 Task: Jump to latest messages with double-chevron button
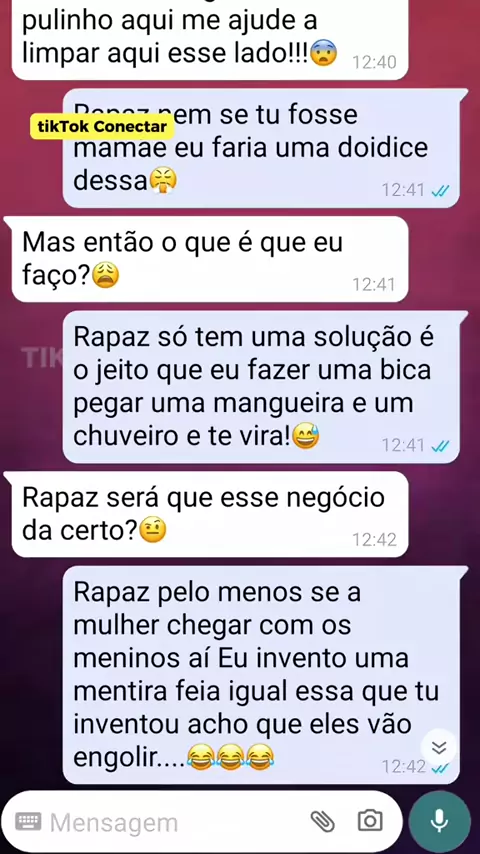439,748
